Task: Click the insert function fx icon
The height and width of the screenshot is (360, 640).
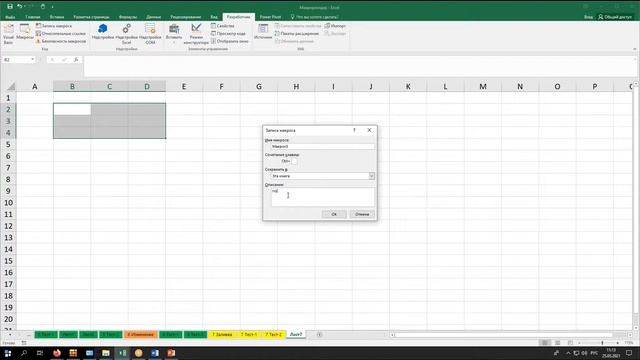Action: click(76, 60)
